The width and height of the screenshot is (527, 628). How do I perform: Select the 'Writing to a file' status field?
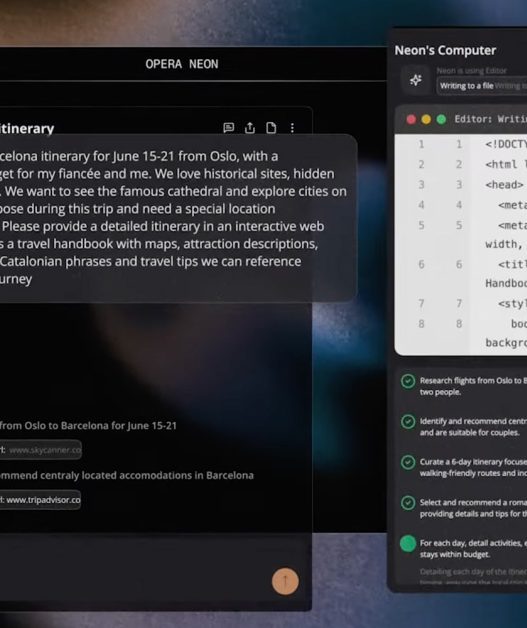coord(482,86)
